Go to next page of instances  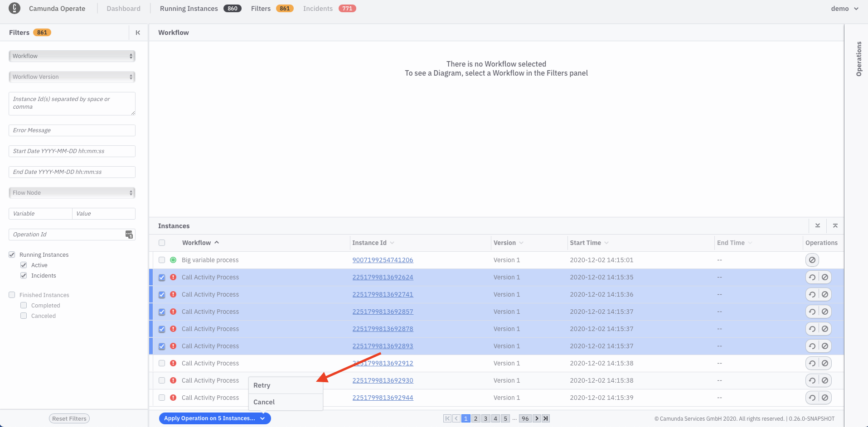tap(537, 418)
